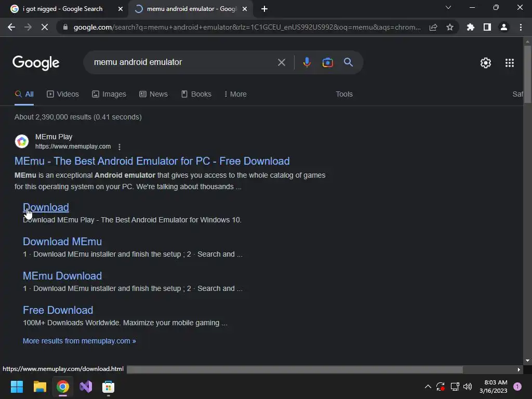This screenshot has height=399, width=532.
Task: Close the 'i got nigged' search tab
Action: pyautogui.click(x=121, y=9)
